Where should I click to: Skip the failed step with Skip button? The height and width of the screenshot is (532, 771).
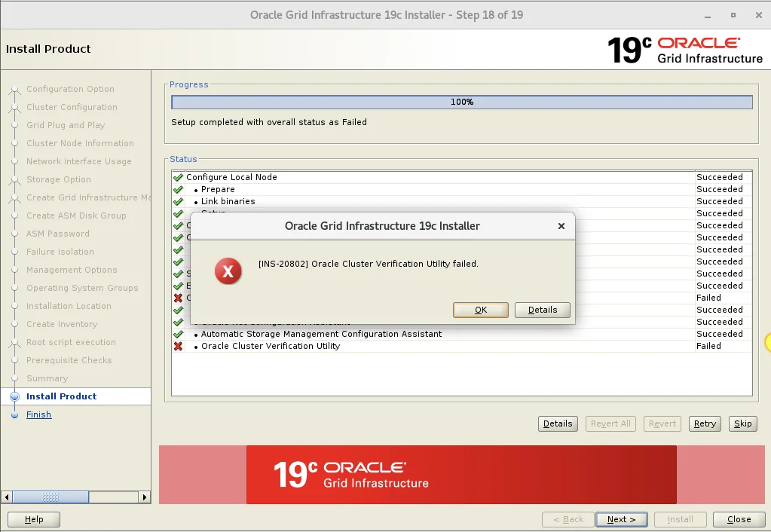click(x=742, y=423)
